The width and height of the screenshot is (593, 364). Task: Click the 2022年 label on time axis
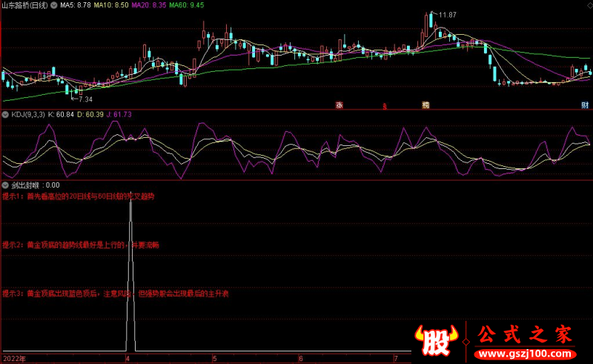pyautogui.click(x=14, y=358)
